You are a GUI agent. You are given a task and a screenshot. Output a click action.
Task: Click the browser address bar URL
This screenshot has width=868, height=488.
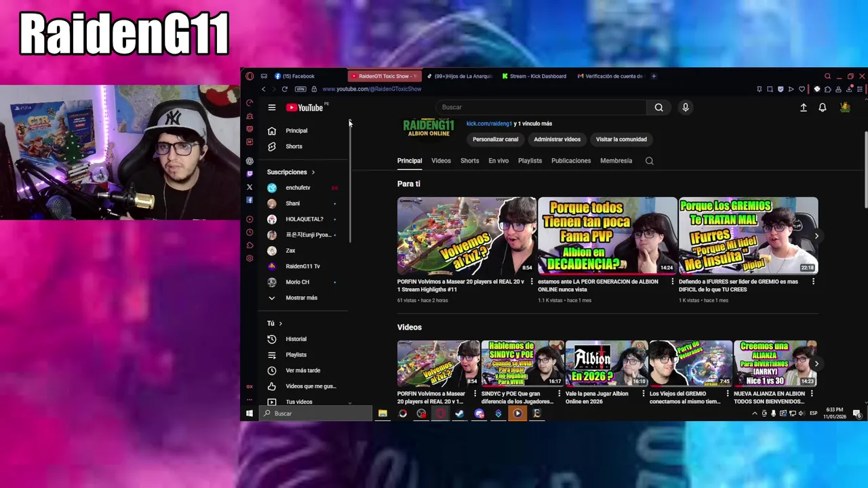tap(372, 89)
